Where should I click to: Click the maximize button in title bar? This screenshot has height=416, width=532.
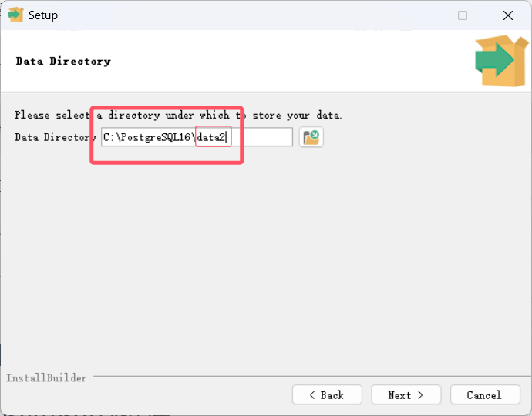tap(463, 15)
